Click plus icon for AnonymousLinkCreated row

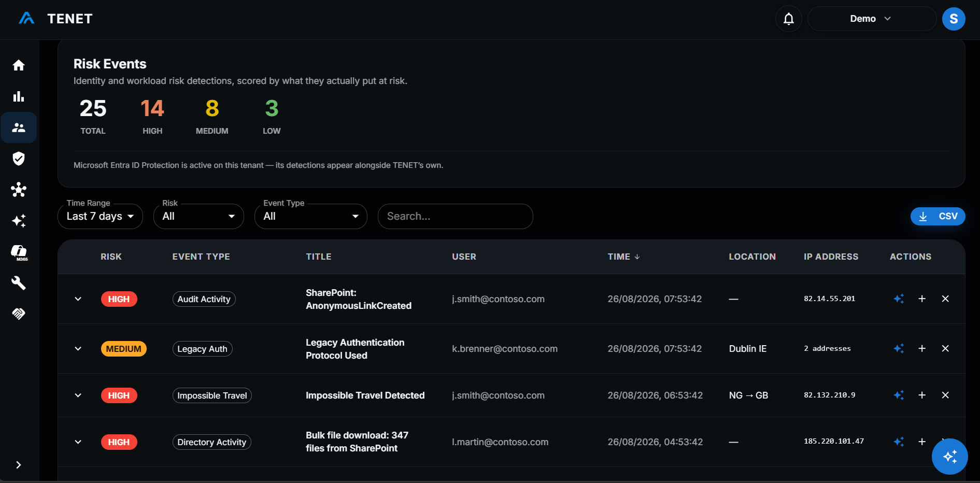(922, 299)
